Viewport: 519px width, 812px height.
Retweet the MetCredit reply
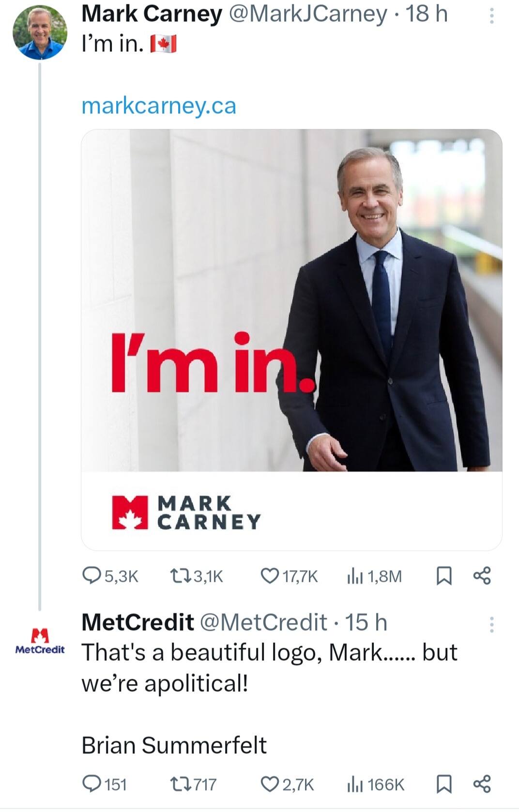tap(181, 783)
